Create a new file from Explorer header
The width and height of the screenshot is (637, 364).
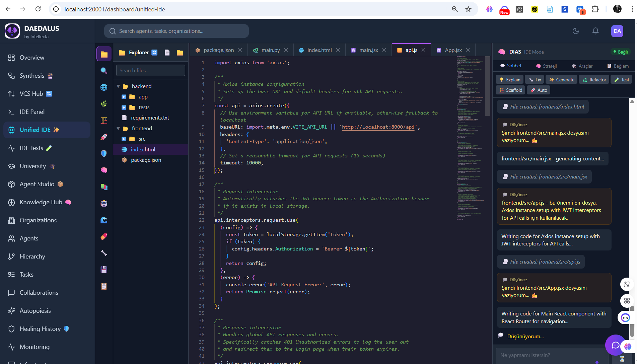(167, 53)
